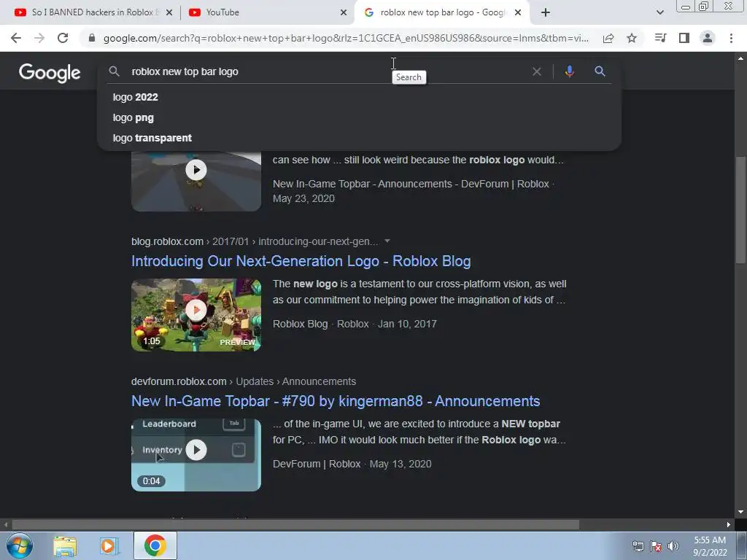Open Chrome three-dot menu

[731, 38]
